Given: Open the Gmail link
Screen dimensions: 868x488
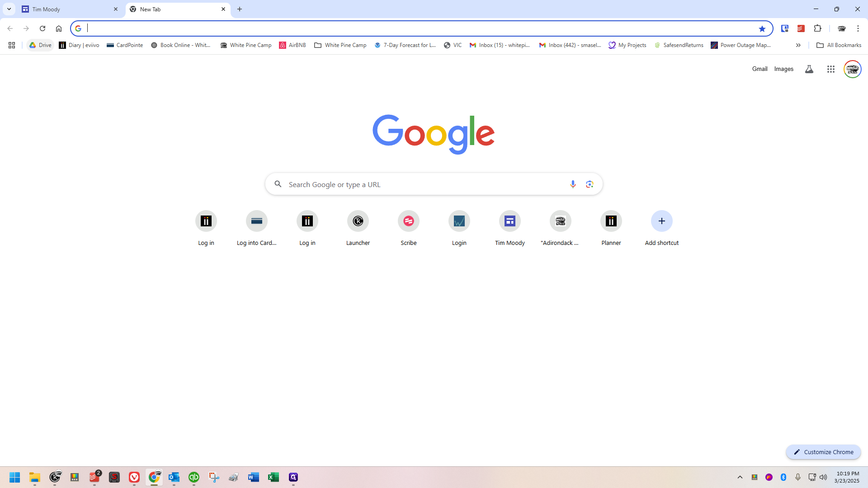Looking at the screenshot, I should click(760, 69).
